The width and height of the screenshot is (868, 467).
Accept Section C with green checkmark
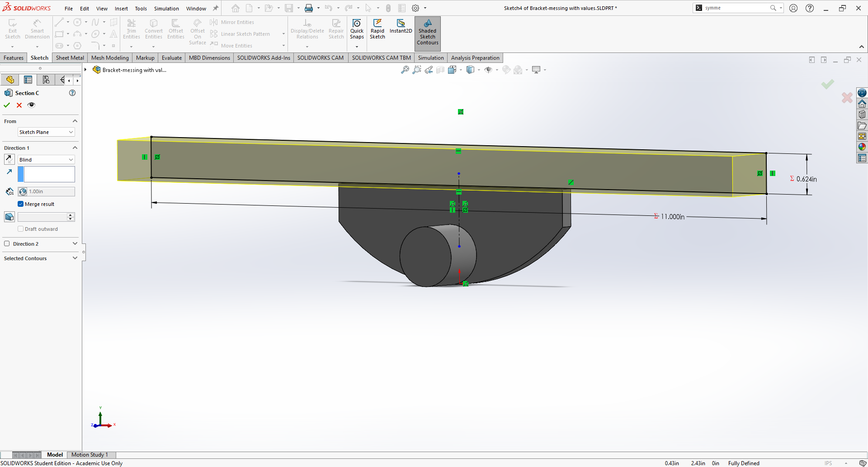tap(7, 105)
